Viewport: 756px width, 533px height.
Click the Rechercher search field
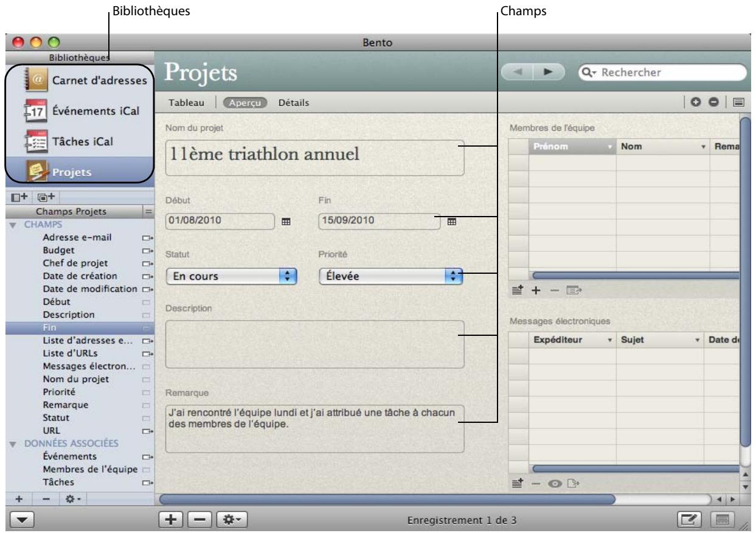(664, 73)
